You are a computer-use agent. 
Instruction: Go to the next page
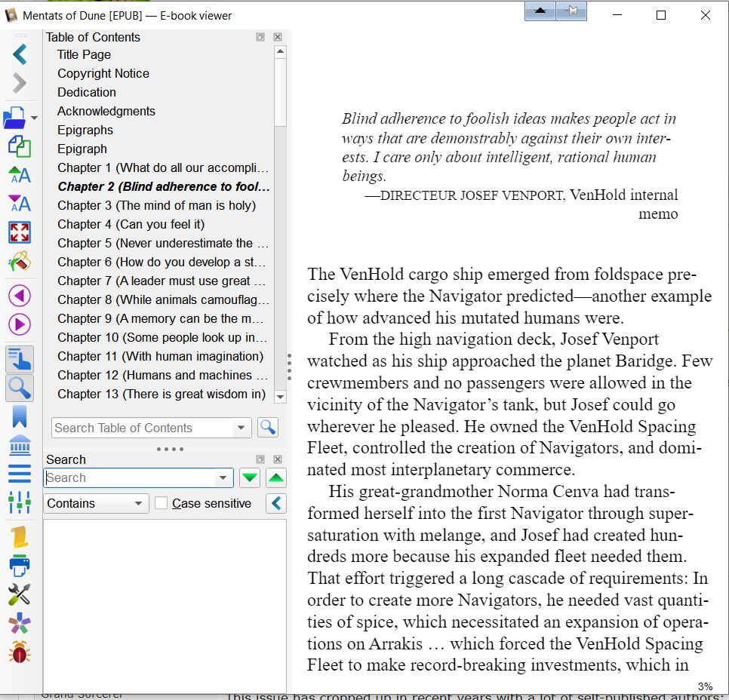(x=20, y=324)
